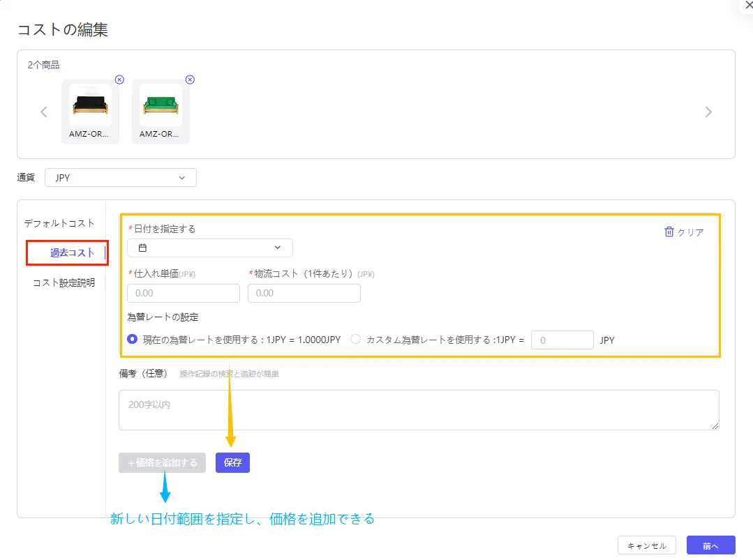
Task: Focus the 物流コスト input field
Action: pyautogui.click(x=304, y=293)
